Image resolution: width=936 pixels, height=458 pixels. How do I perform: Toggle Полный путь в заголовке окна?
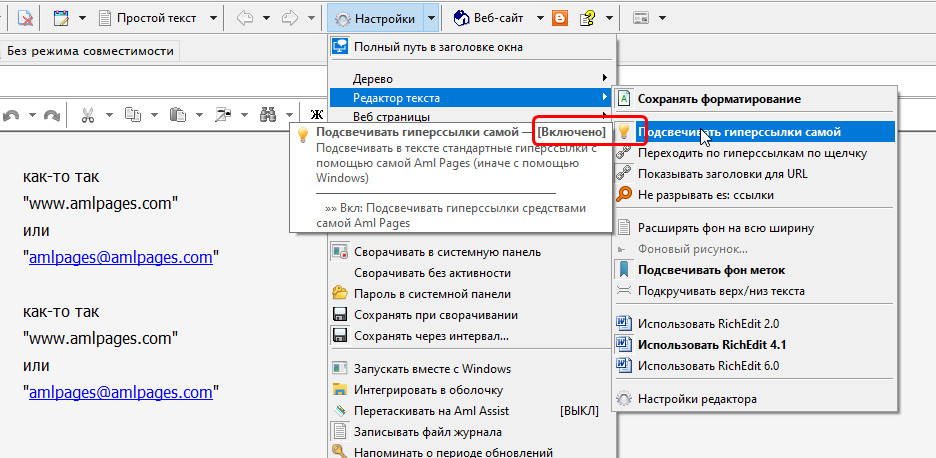(x=470, y=47)
